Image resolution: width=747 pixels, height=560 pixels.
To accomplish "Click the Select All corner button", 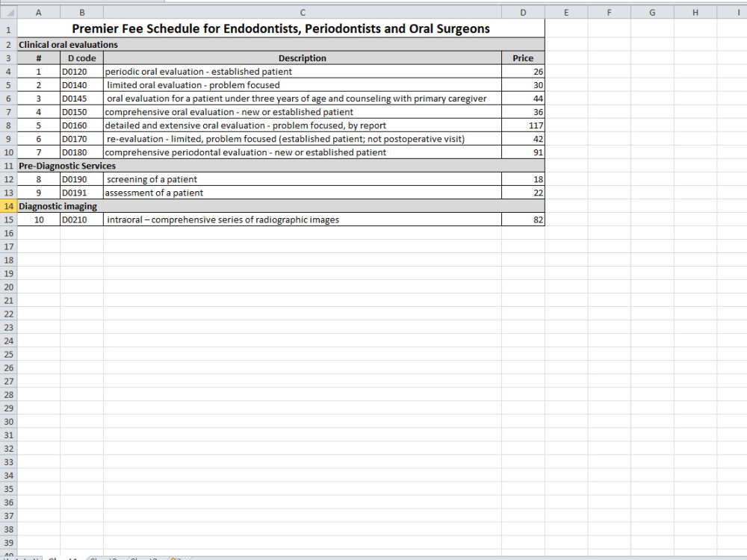I will 8,13.
